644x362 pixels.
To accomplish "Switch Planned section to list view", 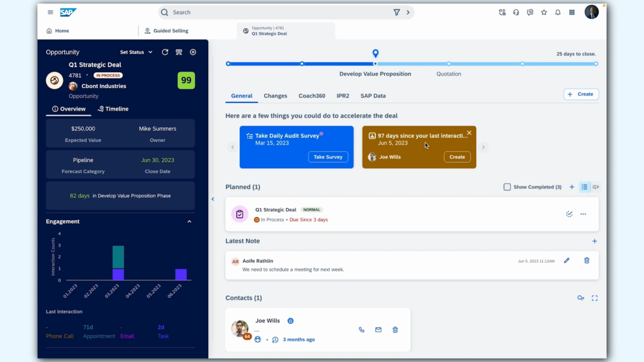I will [584, 187].
